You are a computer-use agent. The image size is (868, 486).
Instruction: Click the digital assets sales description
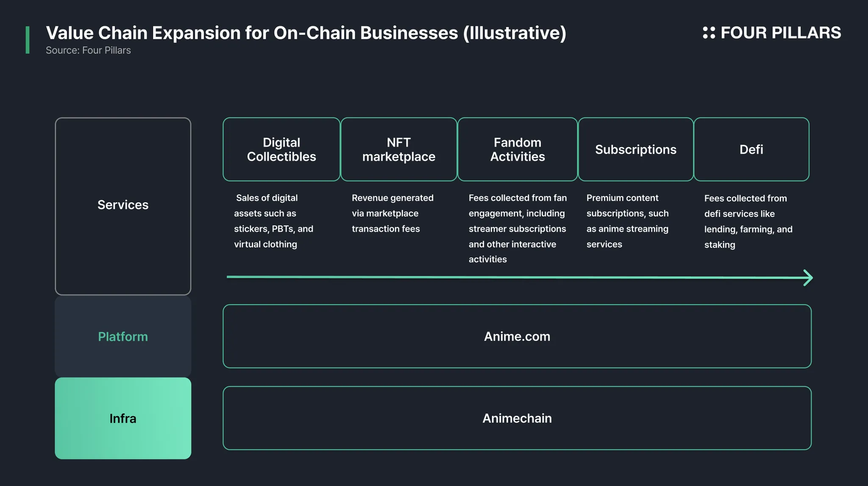[x=274, y=221]
